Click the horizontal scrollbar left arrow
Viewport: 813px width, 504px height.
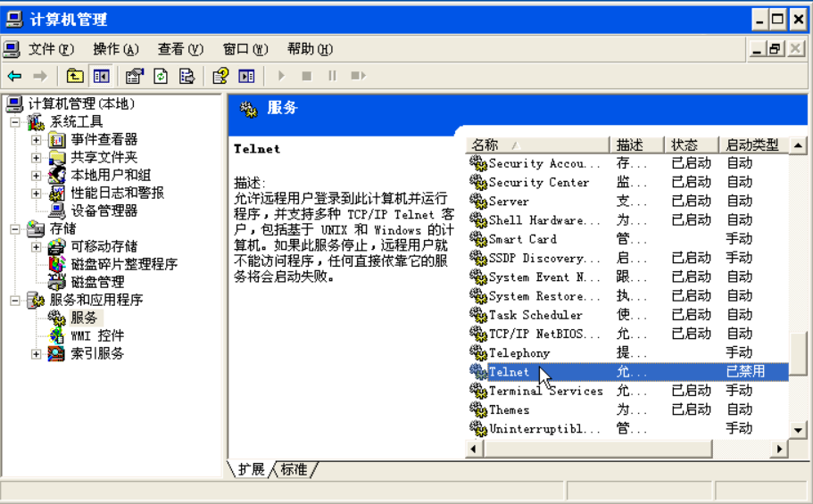tap(473, 449)
